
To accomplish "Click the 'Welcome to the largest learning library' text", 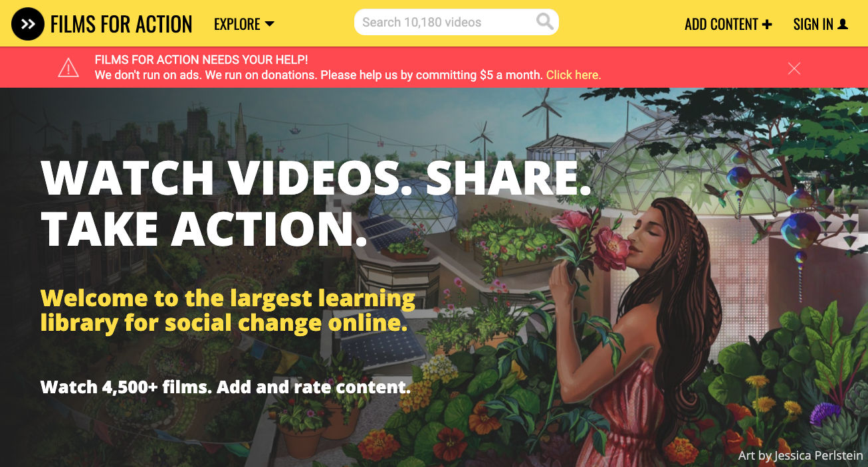I will (228, 310).
